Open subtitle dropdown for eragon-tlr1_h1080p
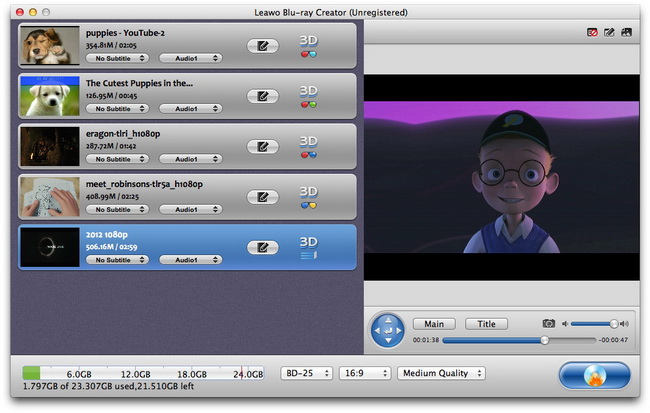Screen dimensions: 650x413 117,159
